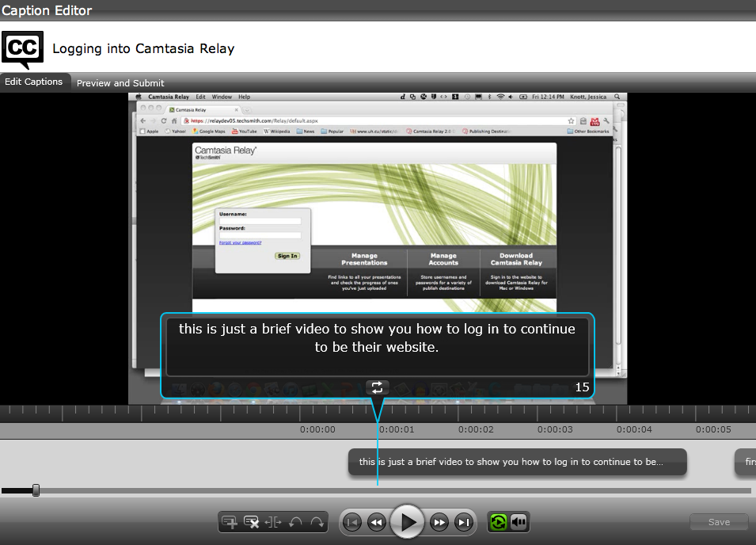The image size is (756, 545).
Task: Click into the caption text box to edit
Action: tap(377, 347)
